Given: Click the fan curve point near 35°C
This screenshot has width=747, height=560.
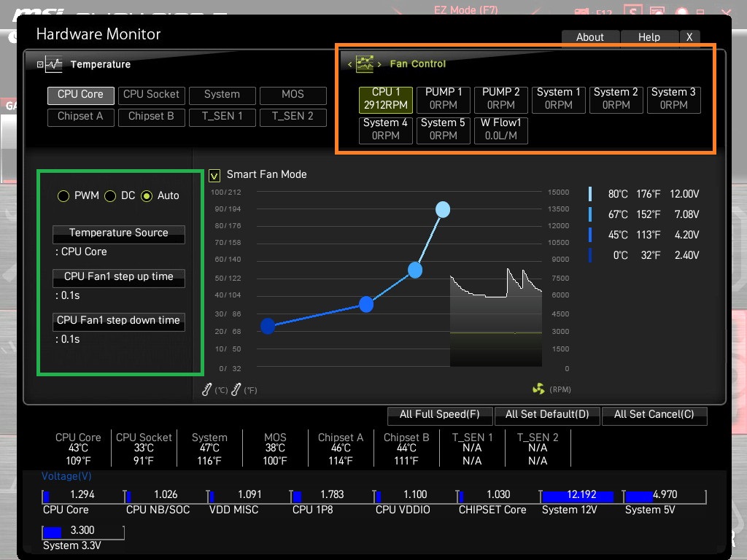Looking at the screenshot, I should pyautogui.click(x=366, y=304).
